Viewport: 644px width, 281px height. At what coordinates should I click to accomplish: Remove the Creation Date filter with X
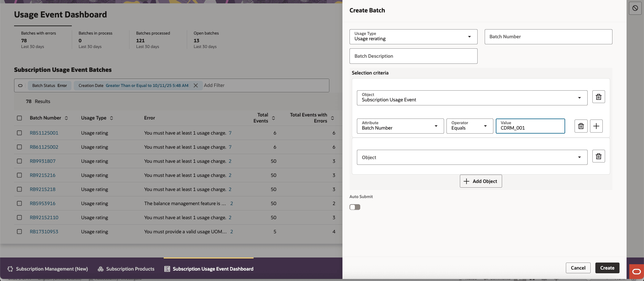click(196, 86)
